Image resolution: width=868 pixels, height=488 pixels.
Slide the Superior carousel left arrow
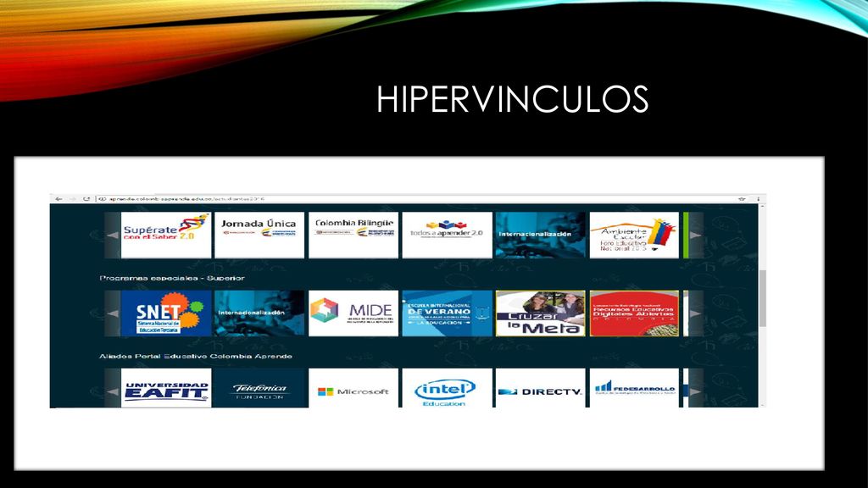pos(113,313)
